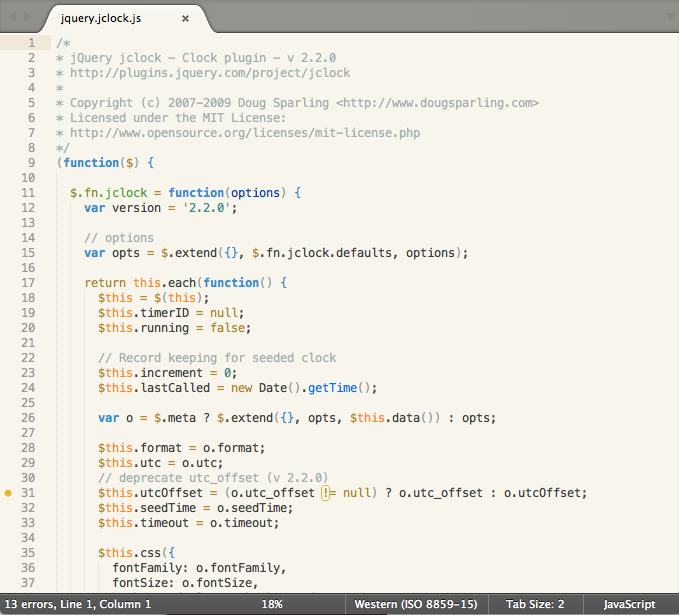The height and width of the screenshot is (615, 679).
Task: Click the '2.2.0' version string on line 12
Action: click(207, 208)
